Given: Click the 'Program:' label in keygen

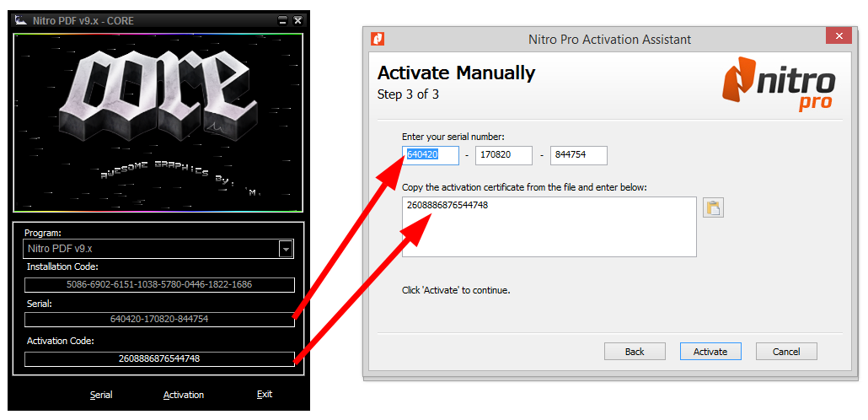Looking at the screenshot, I should pos(43,233).
